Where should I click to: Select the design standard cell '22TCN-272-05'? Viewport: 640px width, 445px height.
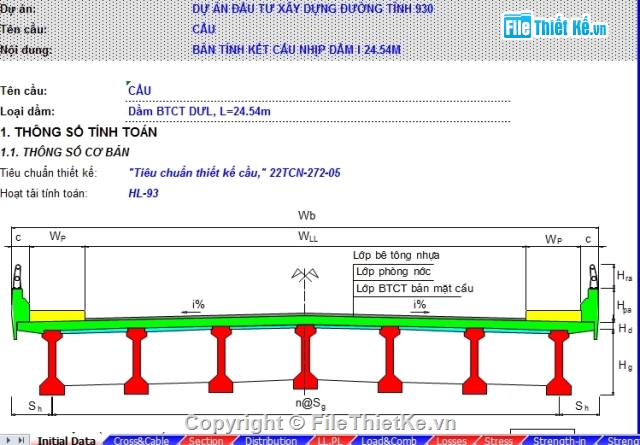305,173
